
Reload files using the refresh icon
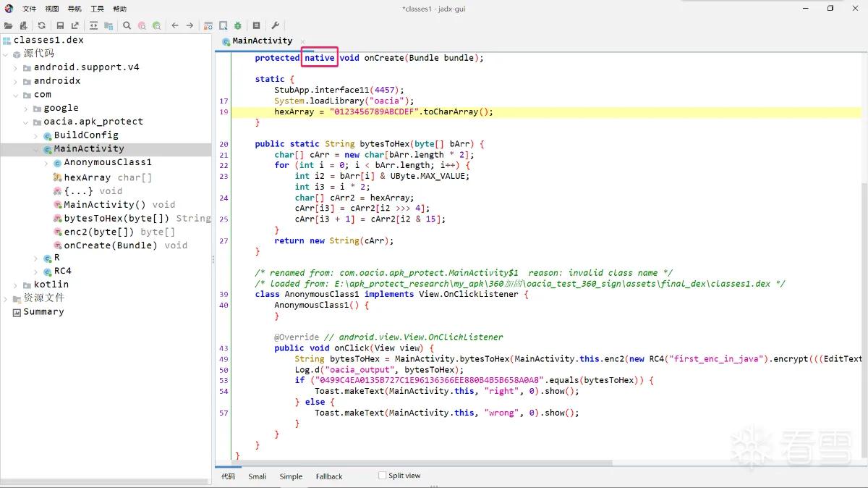(x=42, y=25)
